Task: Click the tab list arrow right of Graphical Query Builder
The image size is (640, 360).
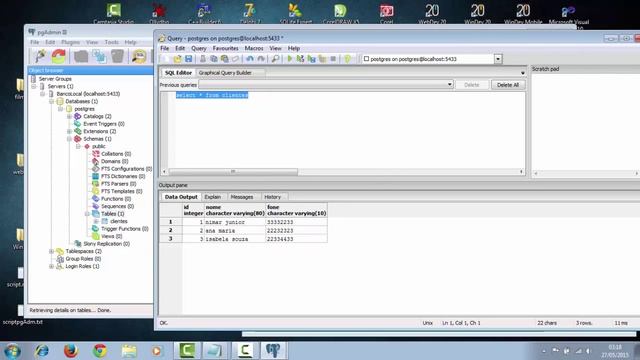Action: pos(522,73)
